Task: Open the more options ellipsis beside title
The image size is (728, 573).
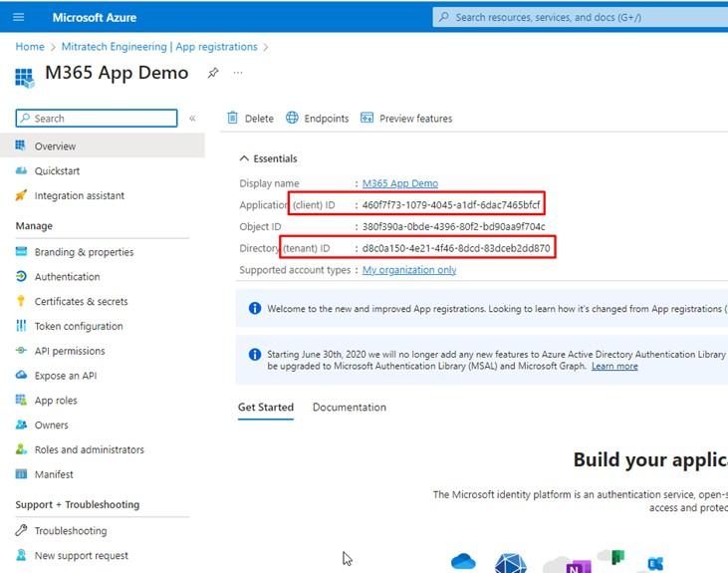Action: coord(238,73)
